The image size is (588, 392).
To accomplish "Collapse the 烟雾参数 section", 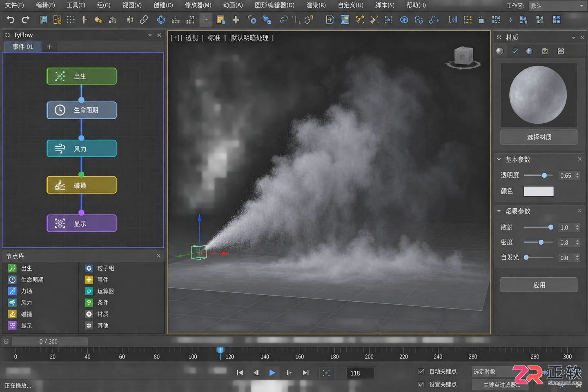I will pos(499,211).
